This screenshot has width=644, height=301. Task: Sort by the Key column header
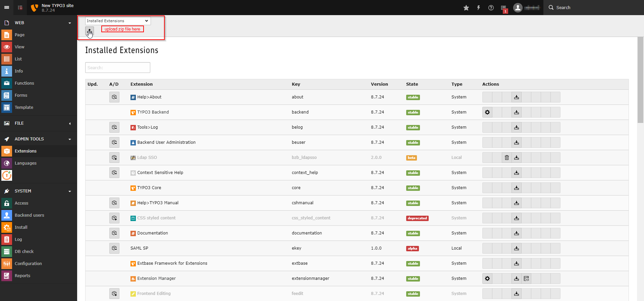296,84
